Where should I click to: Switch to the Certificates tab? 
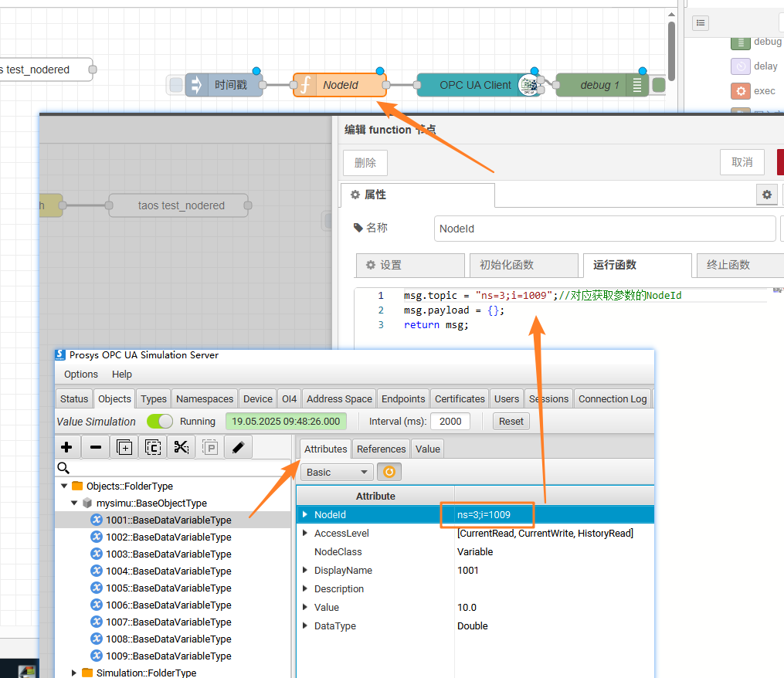pyautogui.click(x=460, y=398)
